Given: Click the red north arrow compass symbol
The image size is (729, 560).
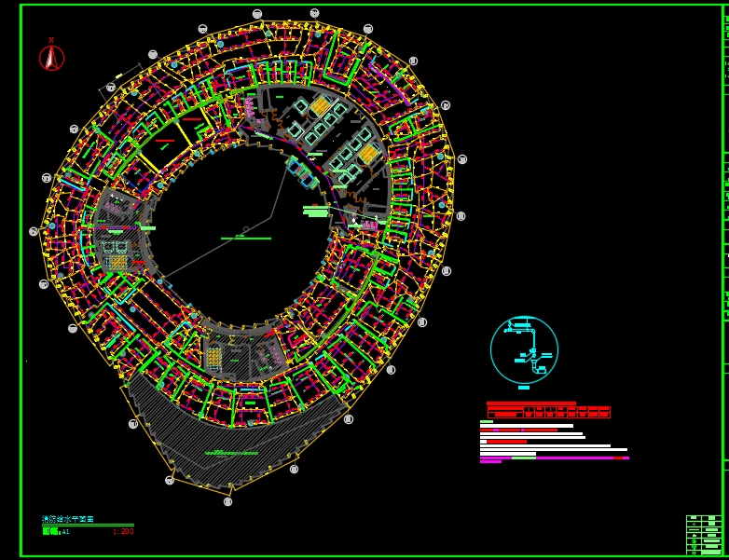Looking at the screenshot, I should coord(51,58).
